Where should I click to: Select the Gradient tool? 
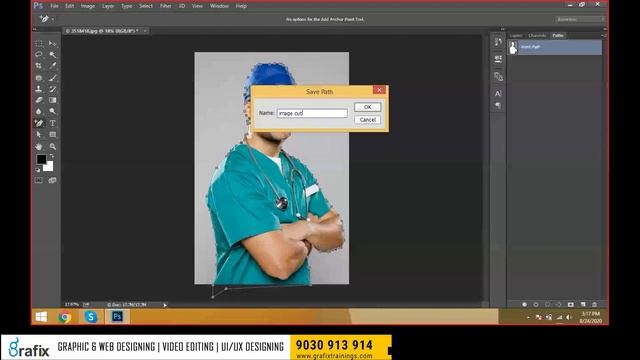[x=52, y=100]
